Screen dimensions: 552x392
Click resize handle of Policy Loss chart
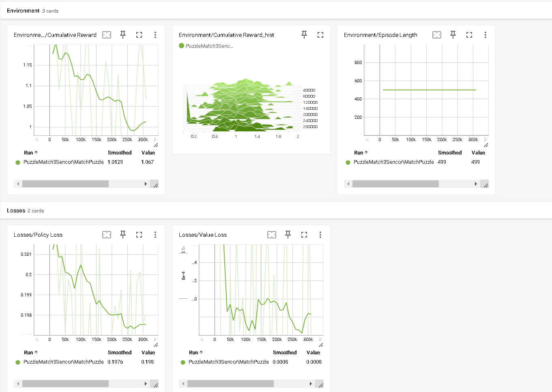coord(156,345)
